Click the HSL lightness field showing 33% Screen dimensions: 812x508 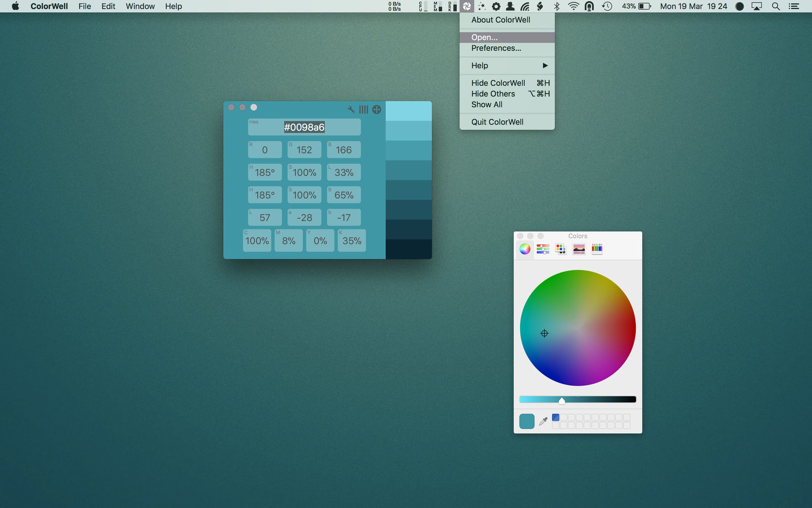point(344,172)
